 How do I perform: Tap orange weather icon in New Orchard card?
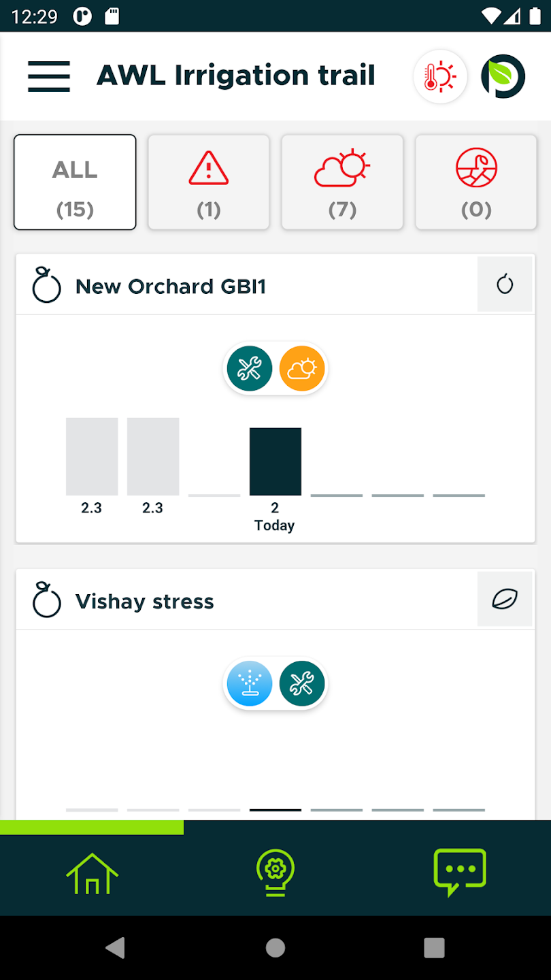302,369
